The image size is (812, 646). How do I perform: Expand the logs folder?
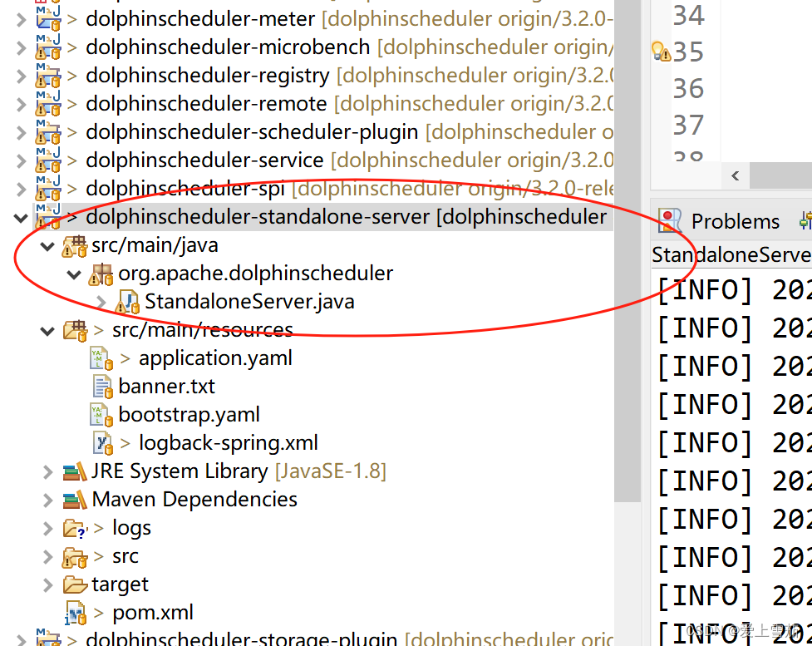tap(47, 527)
